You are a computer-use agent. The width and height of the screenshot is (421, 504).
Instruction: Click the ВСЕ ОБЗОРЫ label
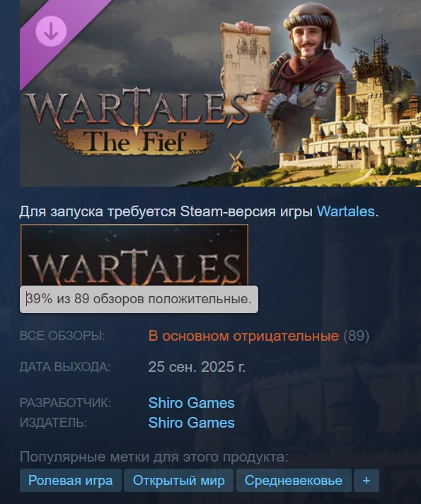[x=62, y=336]
